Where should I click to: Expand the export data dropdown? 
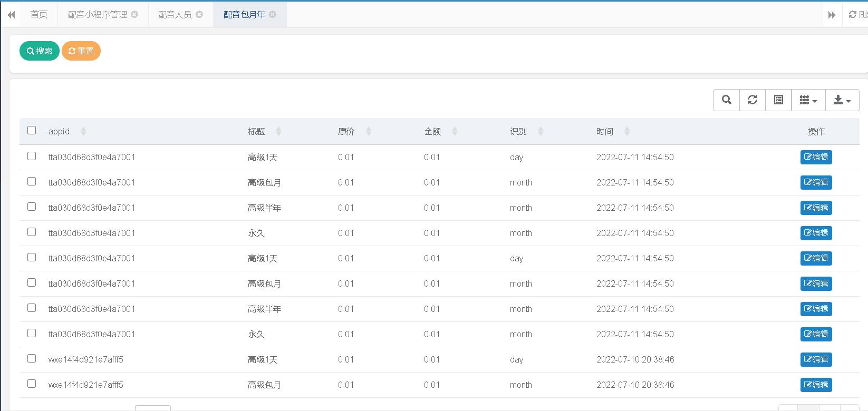point(842,100)
